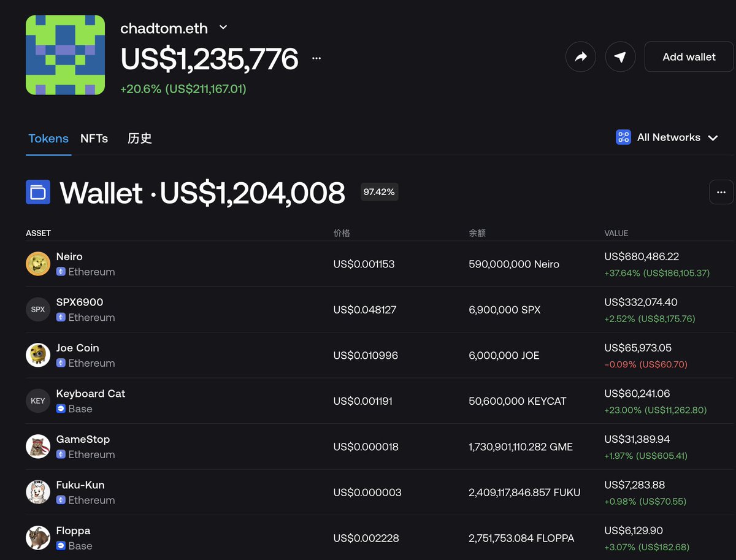Open the Floppa asset name

[x=73, y=531]
